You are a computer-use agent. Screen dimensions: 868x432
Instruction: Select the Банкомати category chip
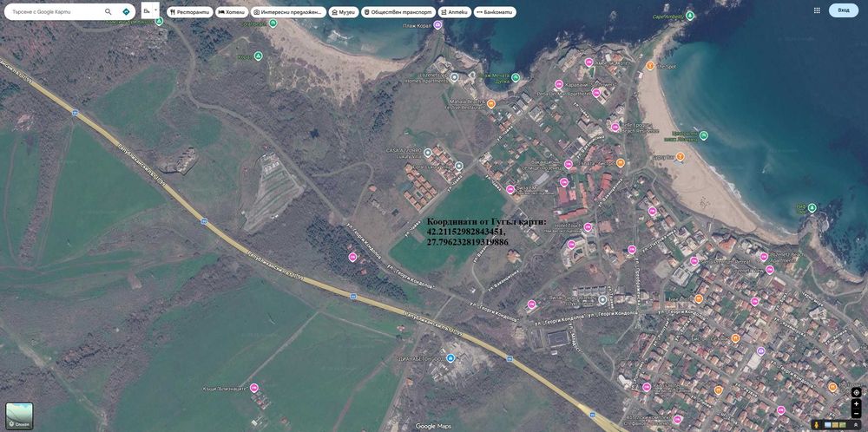click(x=495, y=11)
